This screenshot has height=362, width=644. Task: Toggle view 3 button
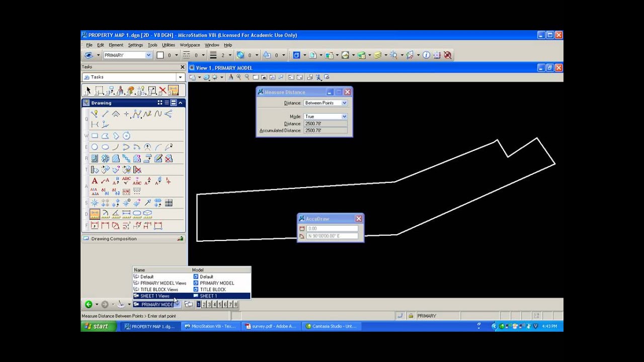tap(209, 304)
